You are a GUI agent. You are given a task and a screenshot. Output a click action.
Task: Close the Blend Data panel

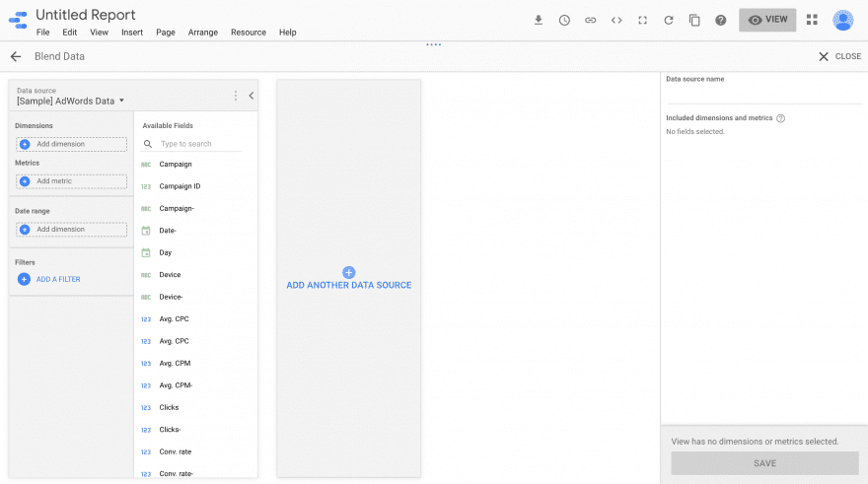click(839, 56)
